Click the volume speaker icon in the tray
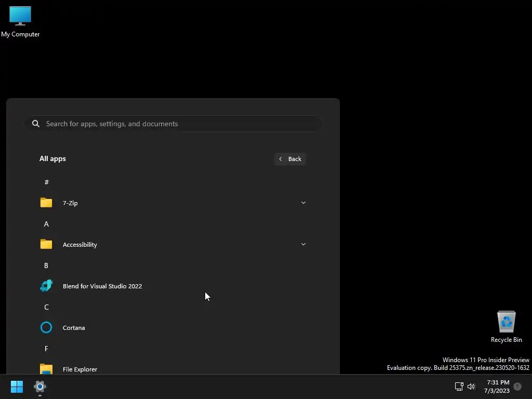532x399 pixels. tap(471, 387)
